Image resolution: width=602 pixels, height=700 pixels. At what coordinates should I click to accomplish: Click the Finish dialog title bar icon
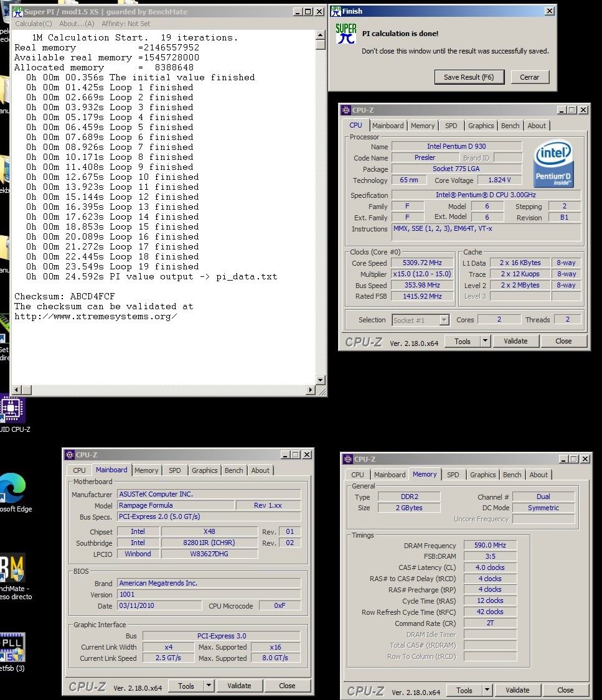pyautogui.click(x=336, y=11)
